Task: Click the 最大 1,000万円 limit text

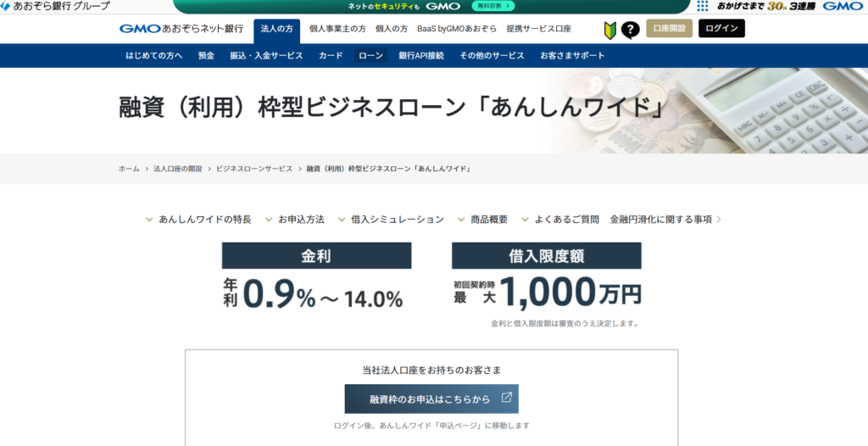Action: [547, 292]
